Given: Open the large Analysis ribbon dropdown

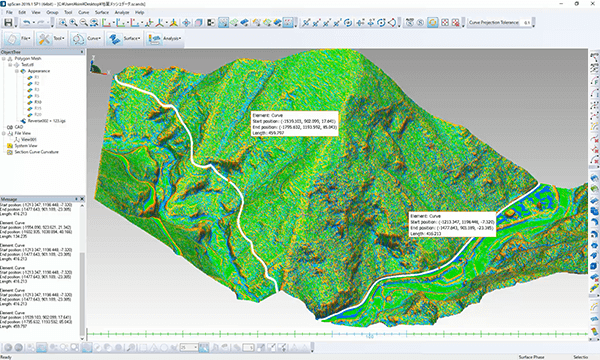Looking at the screenshot, I should click(x=165, y=39).
